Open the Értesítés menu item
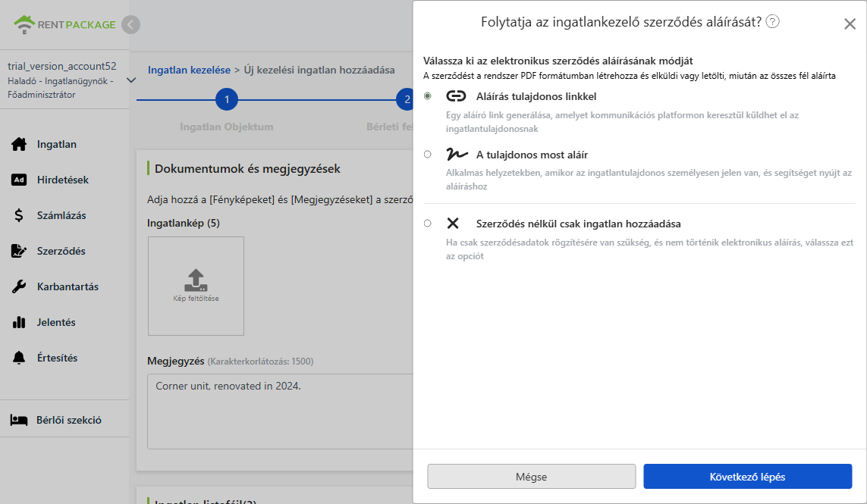 point(57,358)
